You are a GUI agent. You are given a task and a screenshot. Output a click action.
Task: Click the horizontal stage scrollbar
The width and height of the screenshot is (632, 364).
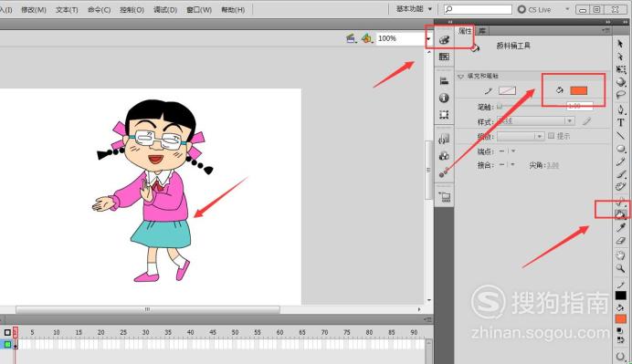(148, 309)
